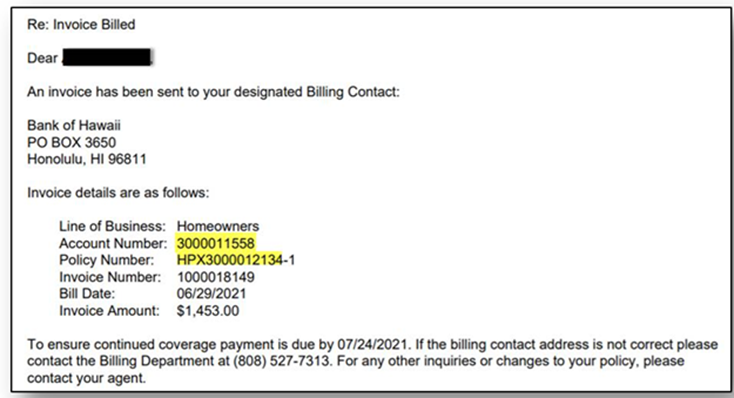Click the 'Invoice Amount:' label
Image resolution: width=734 pixels, height=398 pixels.
pos(109,310)
